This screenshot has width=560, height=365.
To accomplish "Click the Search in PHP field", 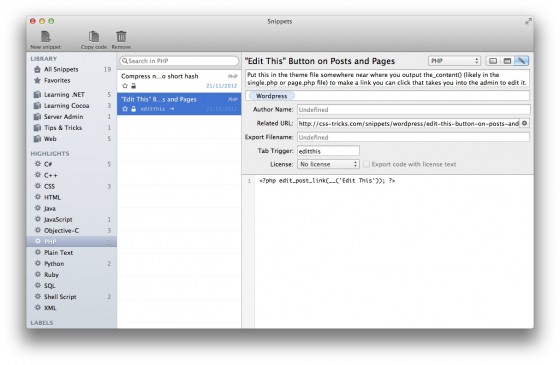I will 179,61.
